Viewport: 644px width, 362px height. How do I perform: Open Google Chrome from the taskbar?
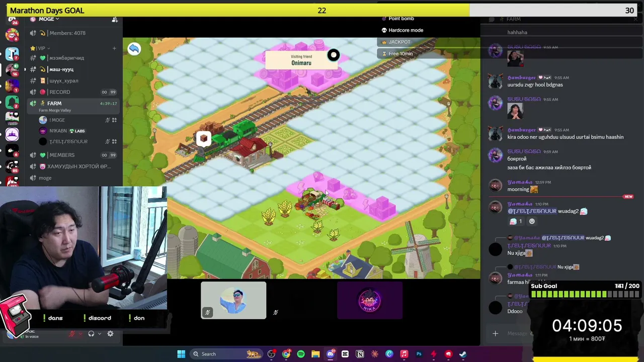coord(286,354)
